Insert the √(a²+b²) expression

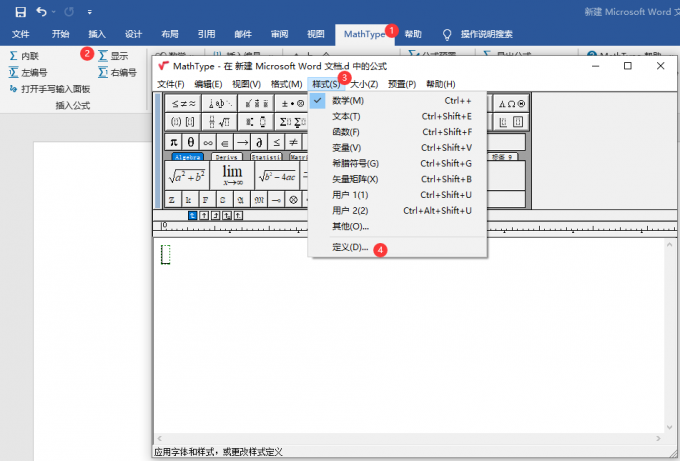point(187,175)
